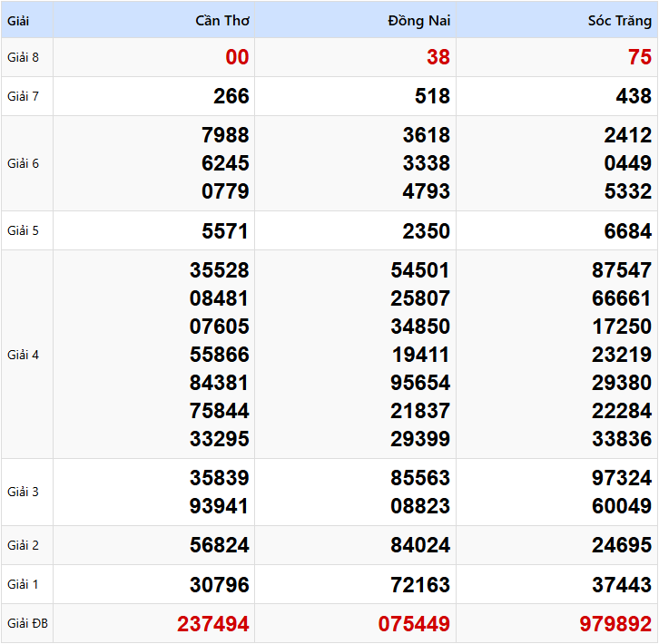This screenshot has width=659, height=644.
Task: Click number 66661 in Giải 4
Action: coord(622,298)
